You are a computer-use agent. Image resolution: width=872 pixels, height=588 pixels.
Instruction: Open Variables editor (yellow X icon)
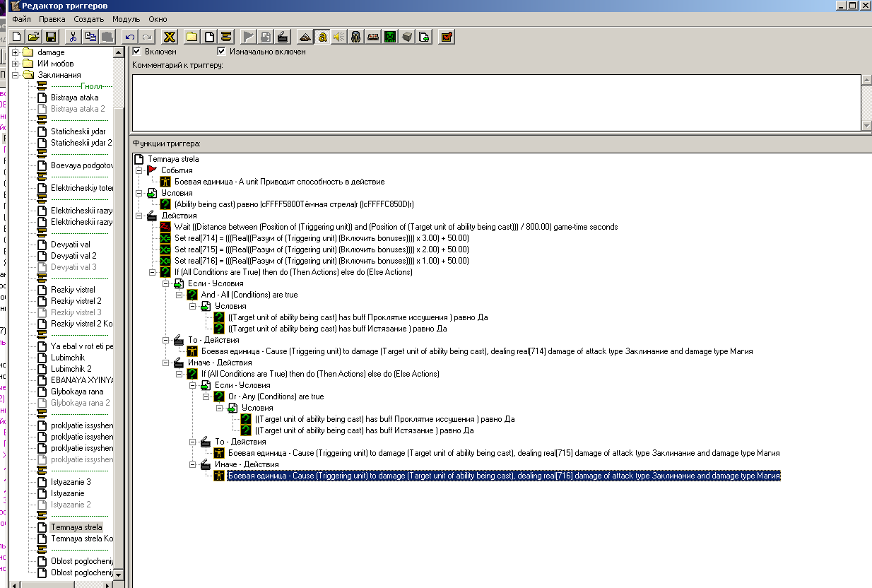point(170,37)
